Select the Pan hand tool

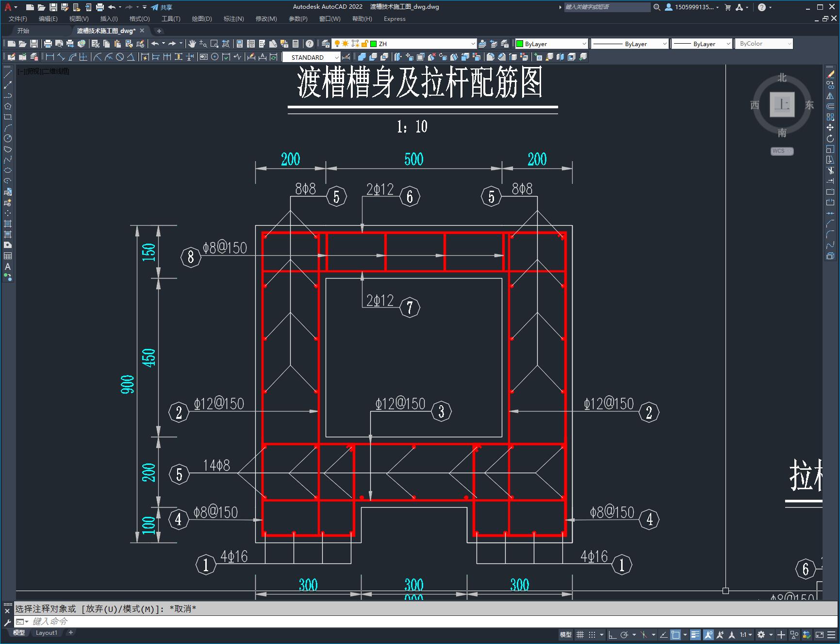[x=192, y=44]
